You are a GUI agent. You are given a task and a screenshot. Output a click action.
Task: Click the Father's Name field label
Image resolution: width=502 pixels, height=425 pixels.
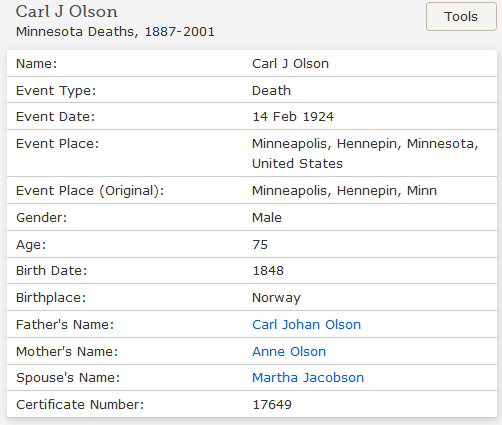pos(65,324)
